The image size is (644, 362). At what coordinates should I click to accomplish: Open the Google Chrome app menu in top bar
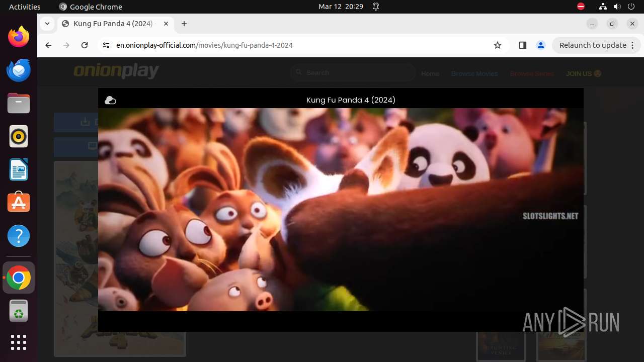coord(91,7)
